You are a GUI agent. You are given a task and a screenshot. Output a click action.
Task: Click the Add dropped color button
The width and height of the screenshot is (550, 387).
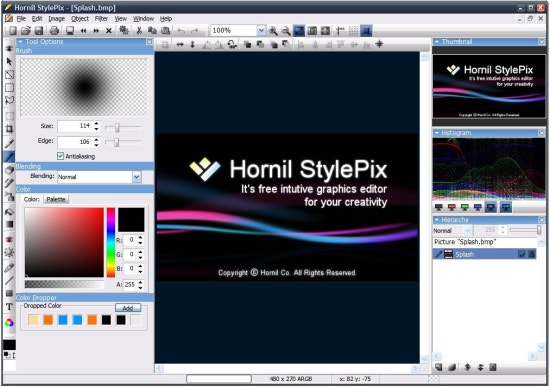pos(128,308)
